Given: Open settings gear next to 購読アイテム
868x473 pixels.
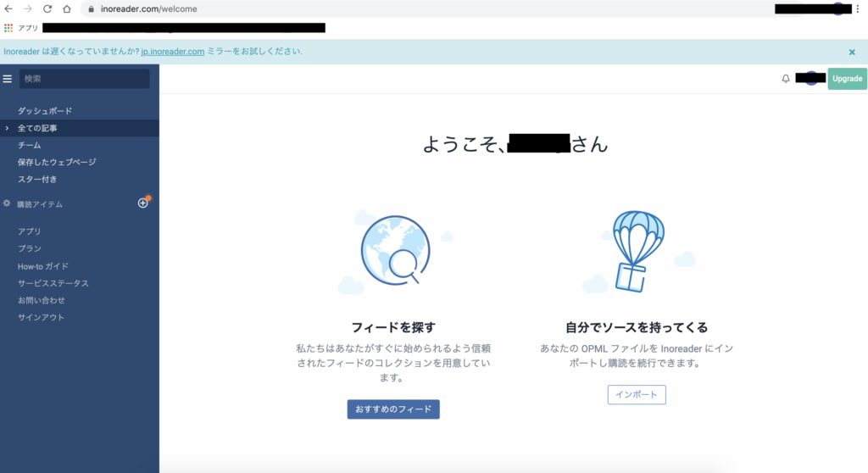Looking at the screenshot, I should tap(7, 203).
